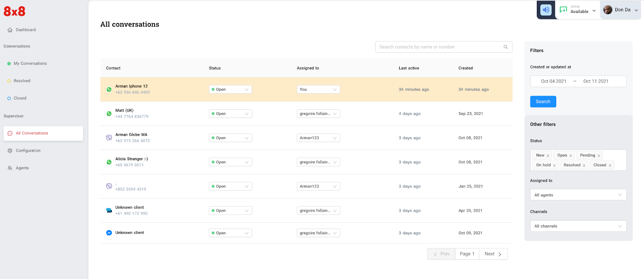Click the chat status icon beside Available

click(563, 10)
